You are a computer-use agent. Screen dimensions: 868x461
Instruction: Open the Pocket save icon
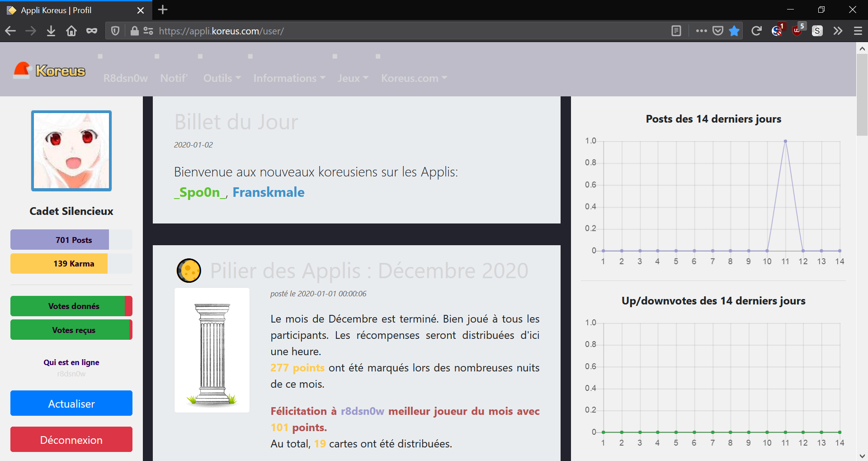point(718,31)
